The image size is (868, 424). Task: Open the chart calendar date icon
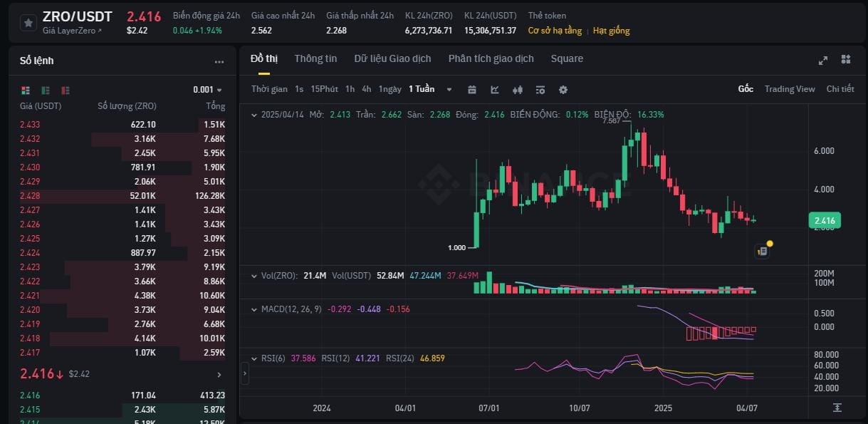pyautogui.click(x=471, y=90)
